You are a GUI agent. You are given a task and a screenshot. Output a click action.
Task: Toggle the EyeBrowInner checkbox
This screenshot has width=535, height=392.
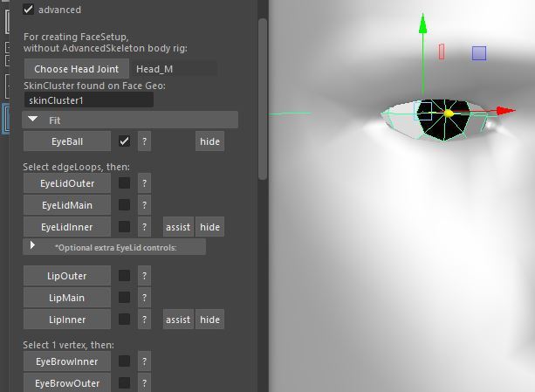click(124, 361)
